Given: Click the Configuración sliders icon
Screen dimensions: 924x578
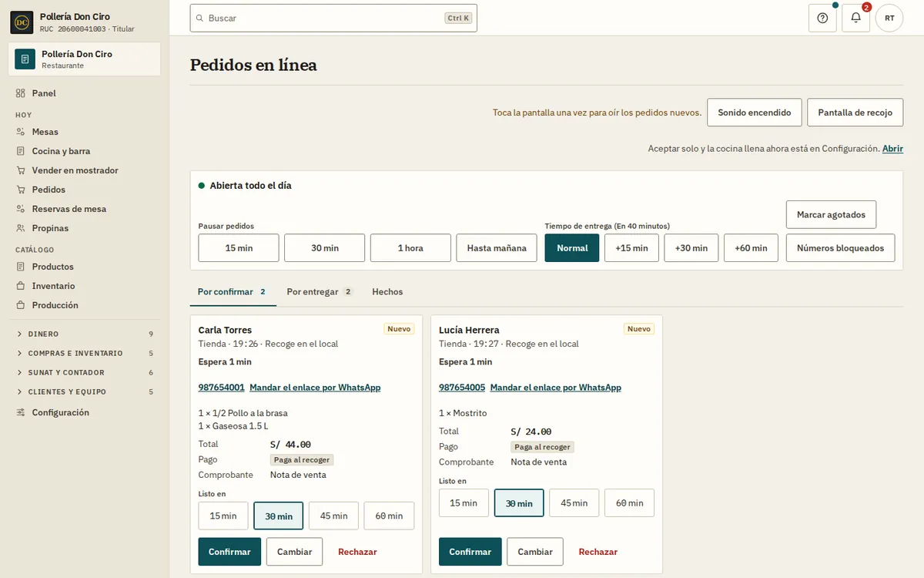Looking at the screenshot, I should pyautogui.click(x=21, y=412).
